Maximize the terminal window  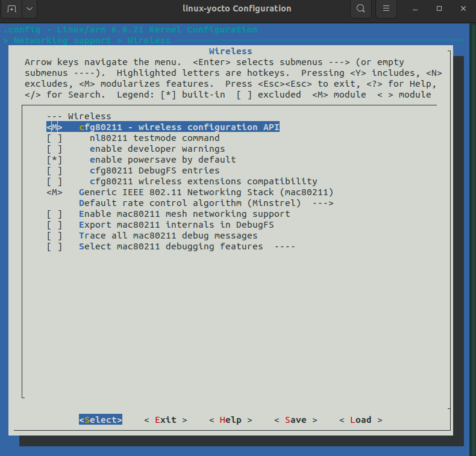tap(439, 9)
